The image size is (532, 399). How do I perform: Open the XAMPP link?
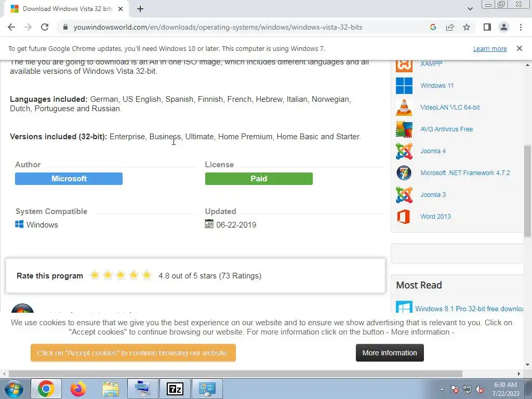(431, 63)
